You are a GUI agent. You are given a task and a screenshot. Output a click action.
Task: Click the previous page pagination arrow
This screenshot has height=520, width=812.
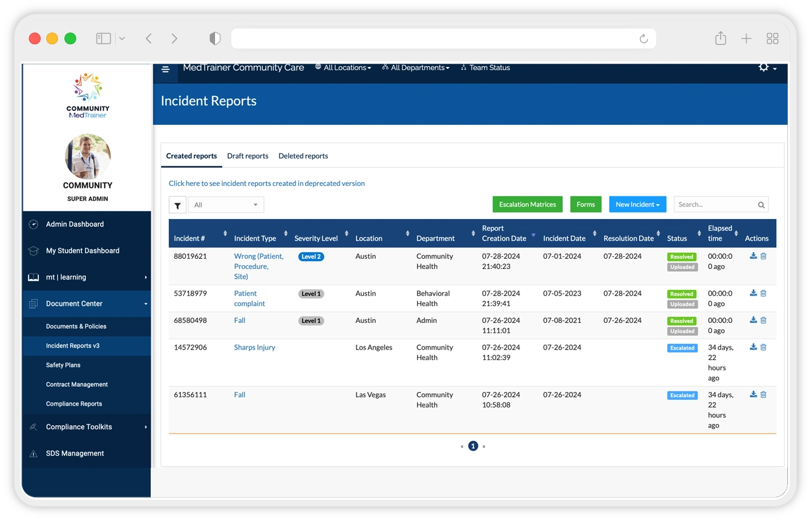click(462, 447)
